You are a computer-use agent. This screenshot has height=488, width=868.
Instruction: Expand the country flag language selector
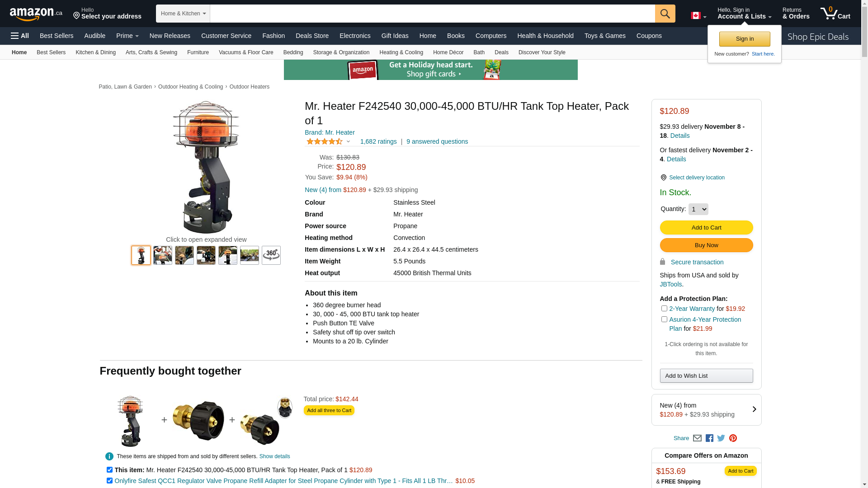[698, 16]
